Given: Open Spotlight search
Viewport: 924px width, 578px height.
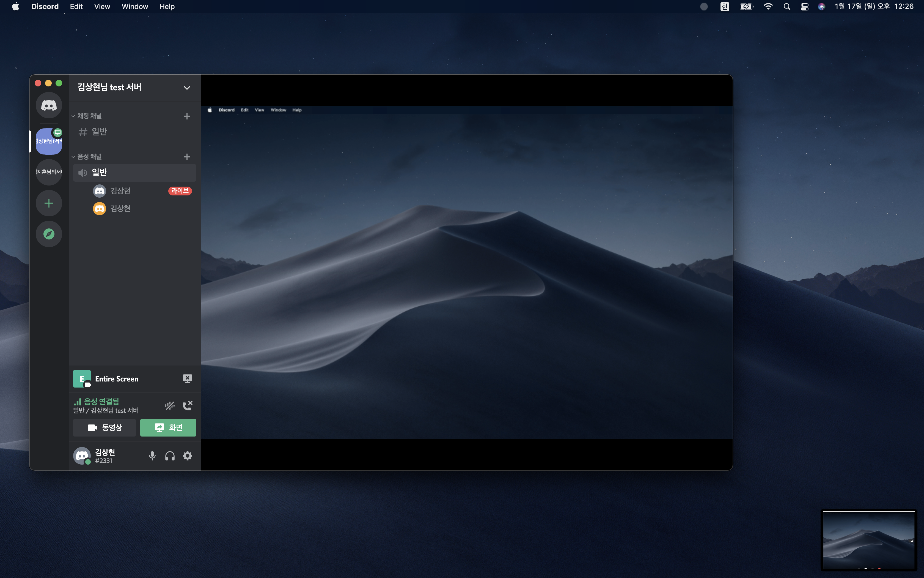Looking at the screenshot, I should click(787, 7).
